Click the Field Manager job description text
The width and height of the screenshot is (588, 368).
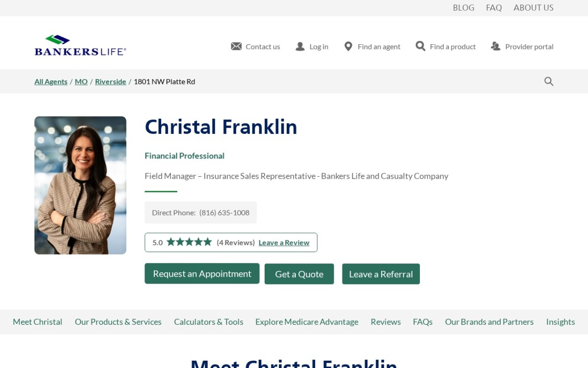pos(296,176)
